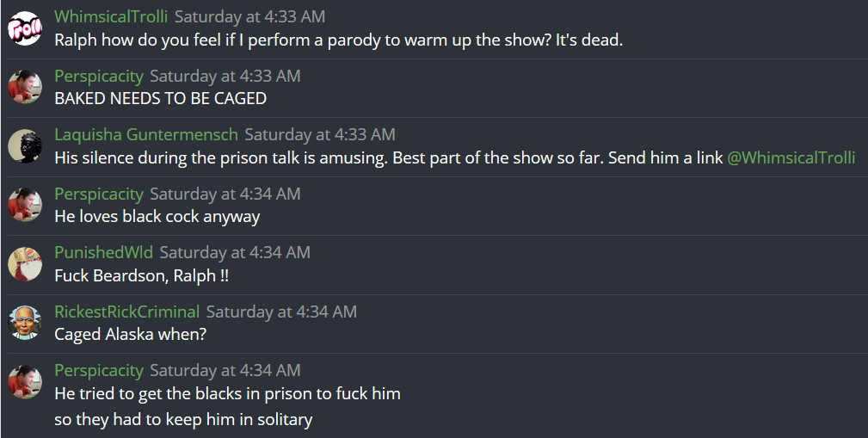Screen dimensions: 868x438
Task: Click the WhimsicalTrolli username
Action: 111,16
